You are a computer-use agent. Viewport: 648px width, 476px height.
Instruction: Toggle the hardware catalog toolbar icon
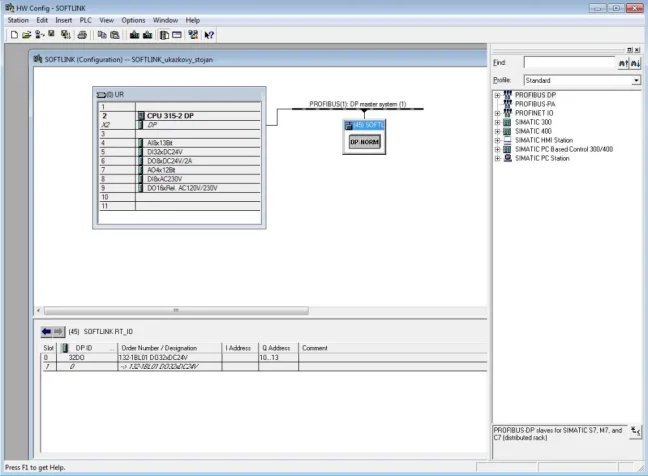tap(164, 34)
